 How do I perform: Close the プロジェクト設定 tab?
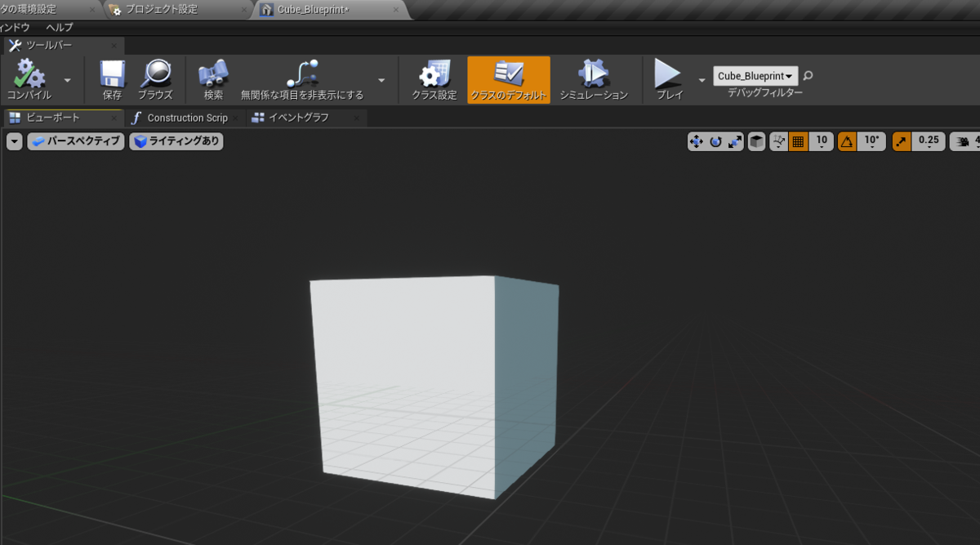[243, 10]
